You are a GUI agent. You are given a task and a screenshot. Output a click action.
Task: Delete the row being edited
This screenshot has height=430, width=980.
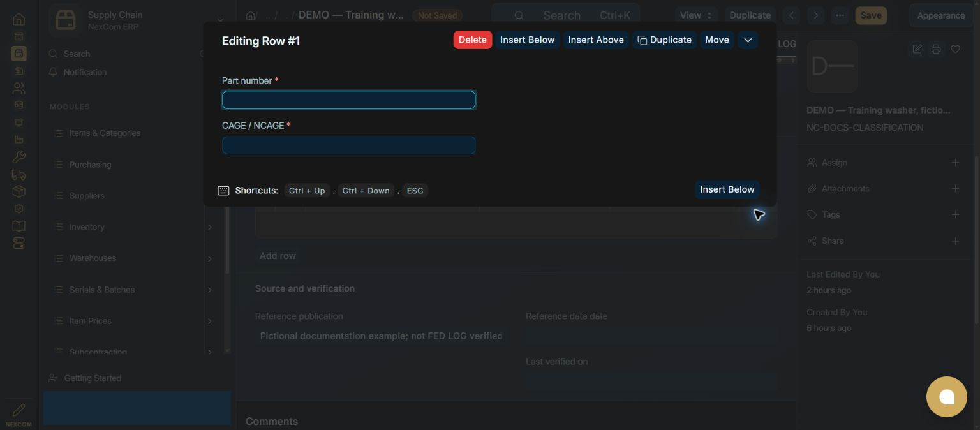472,40
